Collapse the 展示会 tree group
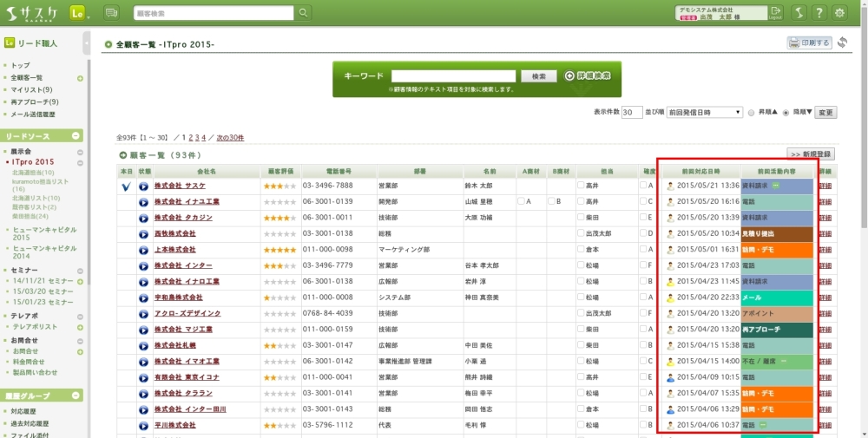Screen dimensions: 868x438 pos(80,151)
